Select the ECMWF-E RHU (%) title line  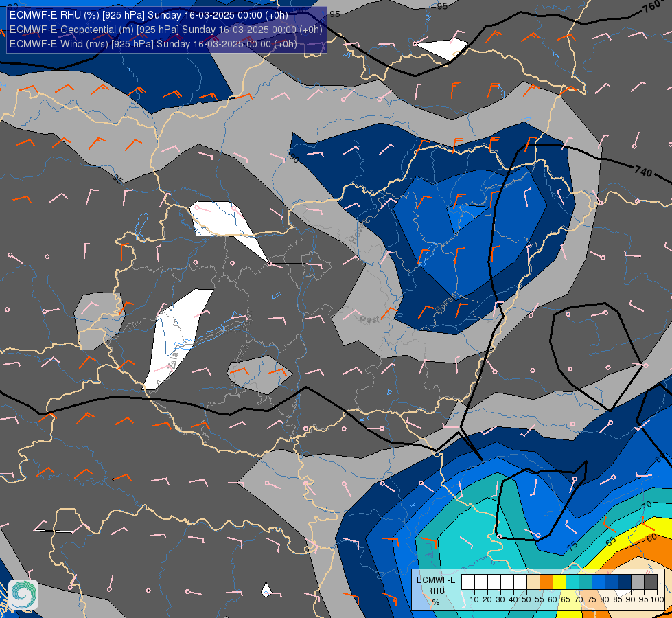(x=149, y=15)
